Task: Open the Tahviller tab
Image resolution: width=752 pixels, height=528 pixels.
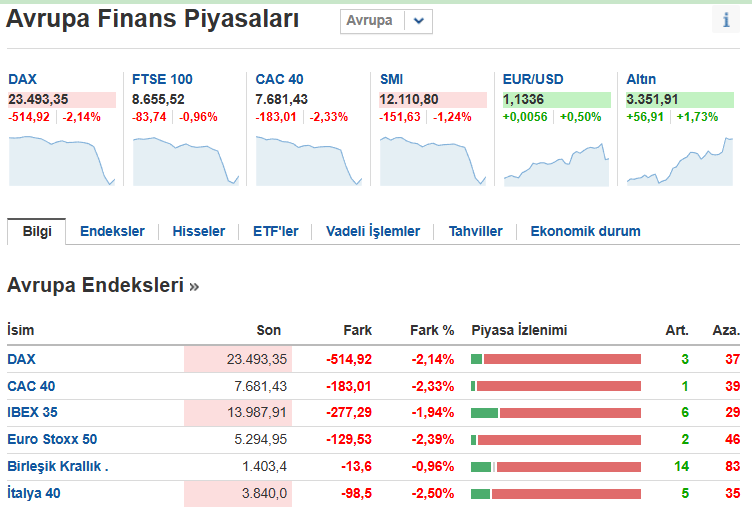Action: [x=475, y=231]
